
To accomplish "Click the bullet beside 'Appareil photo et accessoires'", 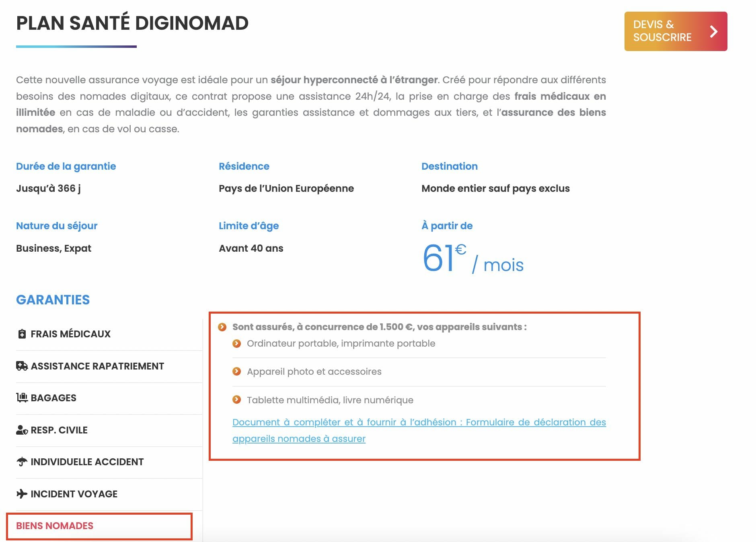I will click(x=236, y=371).
